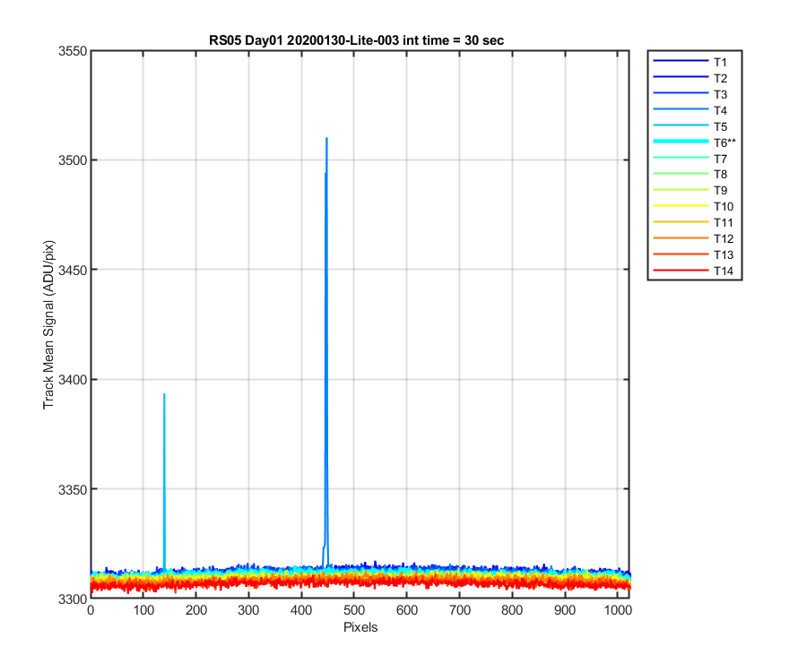Click the tall spike peak near pixel 450
This screenshot has height=672, width=807.
tap(326, 139)
